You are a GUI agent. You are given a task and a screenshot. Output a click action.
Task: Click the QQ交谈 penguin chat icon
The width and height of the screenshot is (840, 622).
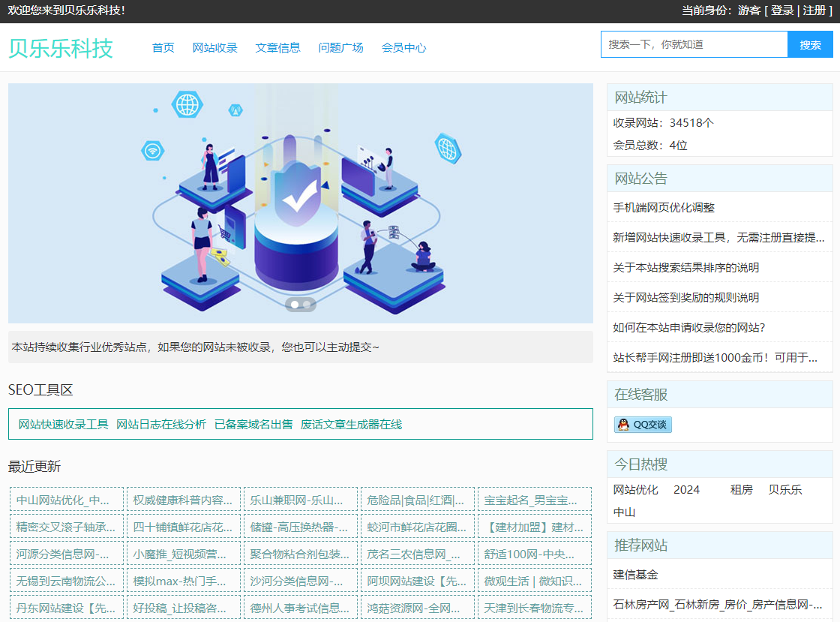click(642, 425)
